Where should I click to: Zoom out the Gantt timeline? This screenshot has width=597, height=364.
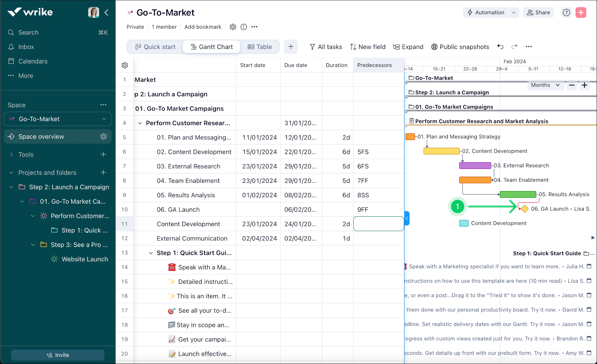pos(571,85)
